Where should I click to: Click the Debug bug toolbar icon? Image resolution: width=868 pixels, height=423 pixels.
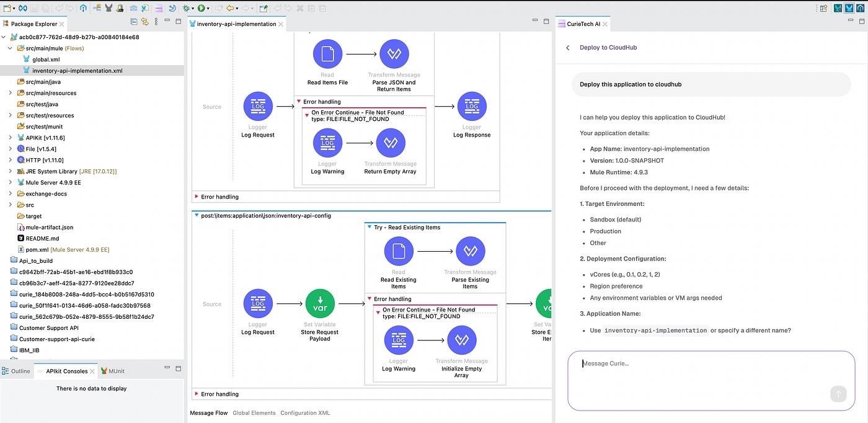pyautogui.click(x=186, y=8)
